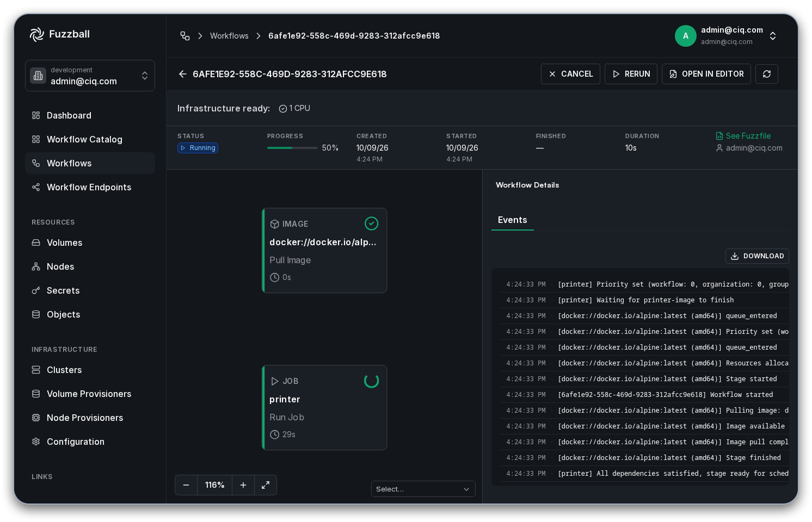Screen dimensions: 812x522
Task: Click the Workflow Endpoints share icon
Action: (36, 187)
